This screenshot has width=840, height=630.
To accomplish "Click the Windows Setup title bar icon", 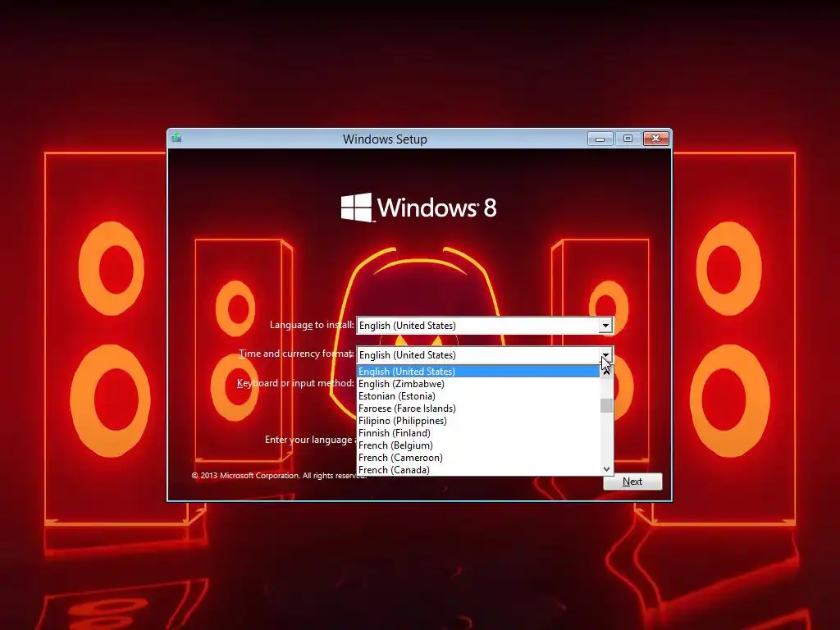I will pyautogui.click(x=177, y=138).
